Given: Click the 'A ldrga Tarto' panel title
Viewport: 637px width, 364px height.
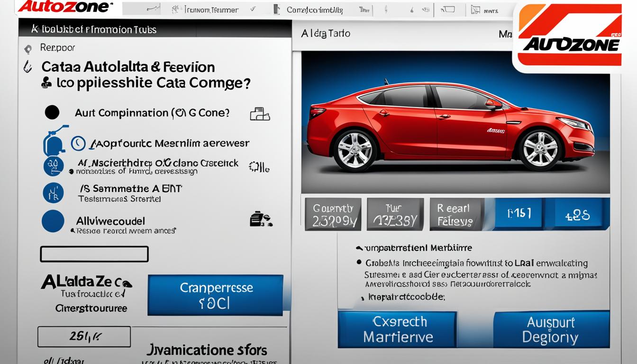Looking at the screenshot, I should point(326,33).
